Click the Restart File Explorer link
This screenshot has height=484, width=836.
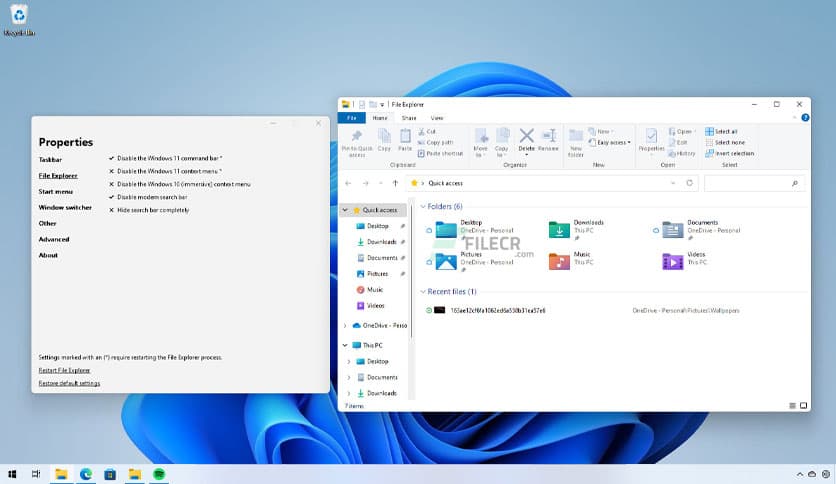pyautogui.click(x=64, y=370)
